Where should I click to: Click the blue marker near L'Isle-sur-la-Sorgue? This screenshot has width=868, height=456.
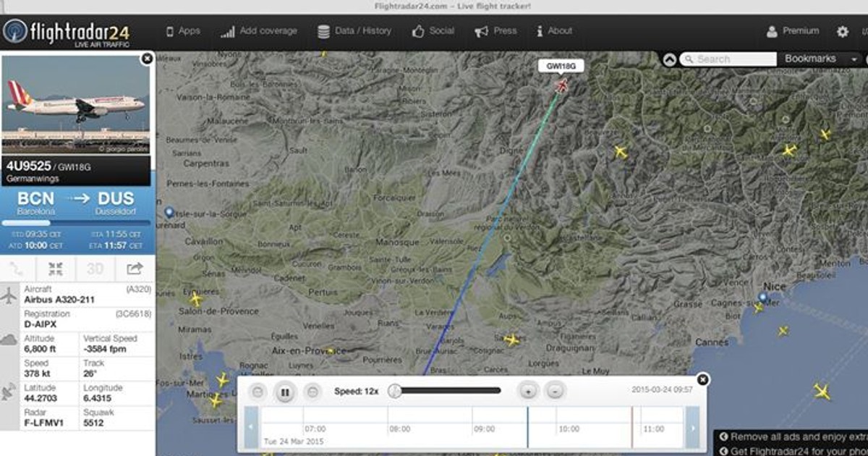click(169, 212)
